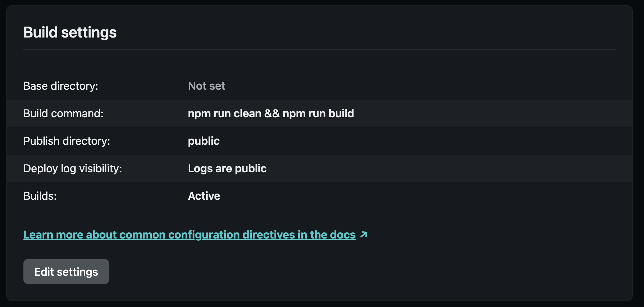Viewport: 644px width, 307px height.
Task: Click the Publish directory label
Action: (67, 141)
